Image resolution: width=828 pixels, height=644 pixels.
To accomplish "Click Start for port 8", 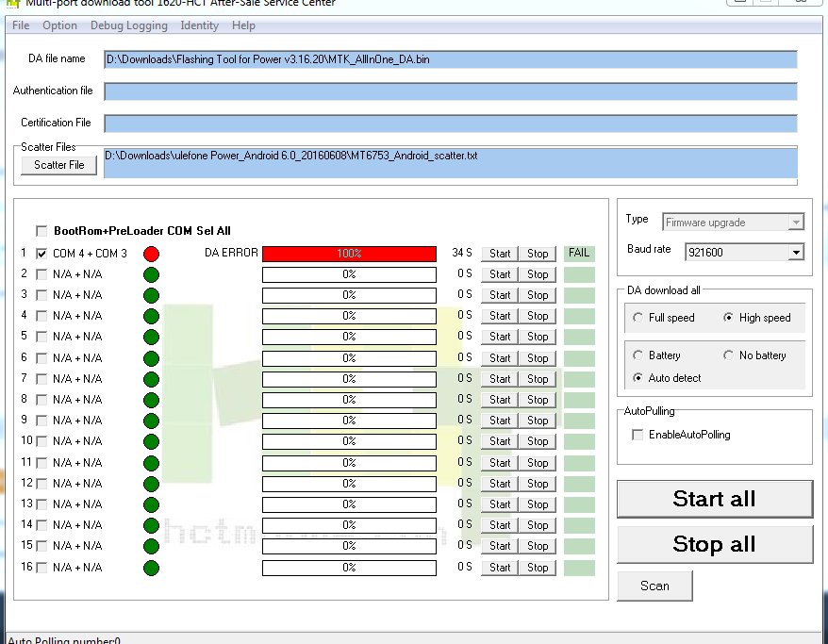I will click(500, 400).
